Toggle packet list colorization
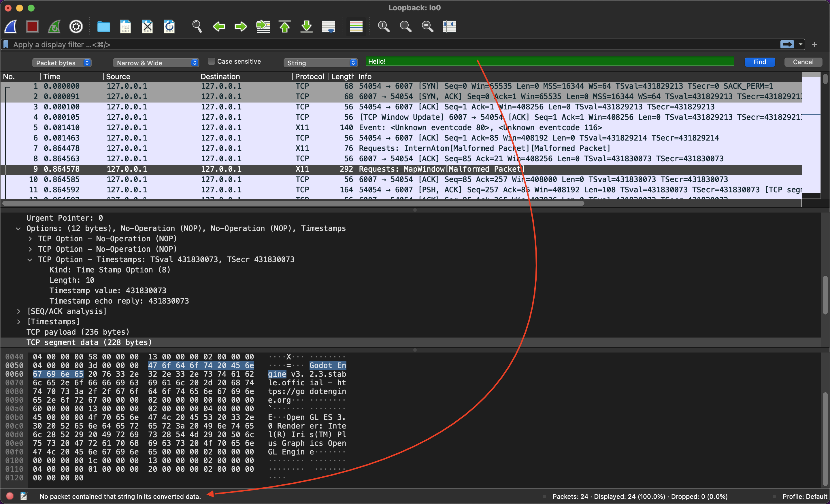Image resolution: width=830 pixels, height=504 pixels. [x=356, y=26]
